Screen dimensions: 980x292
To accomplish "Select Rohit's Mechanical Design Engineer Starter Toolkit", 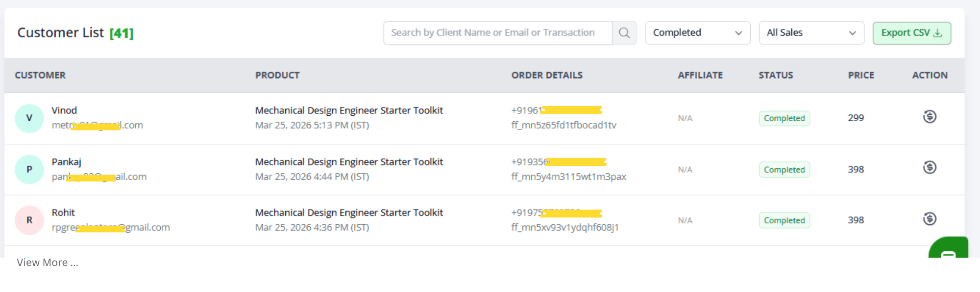I will coord(349,212).
